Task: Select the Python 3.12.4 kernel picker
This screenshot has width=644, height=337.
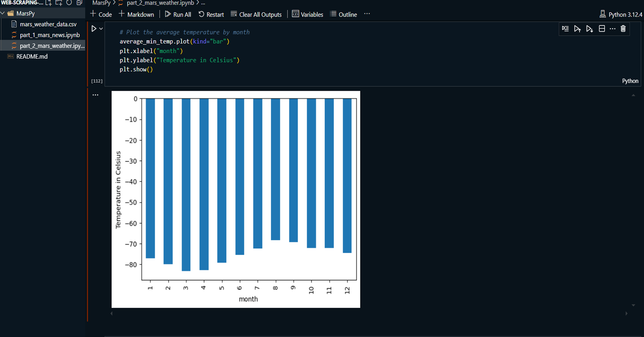Action: tap(620, 14)
